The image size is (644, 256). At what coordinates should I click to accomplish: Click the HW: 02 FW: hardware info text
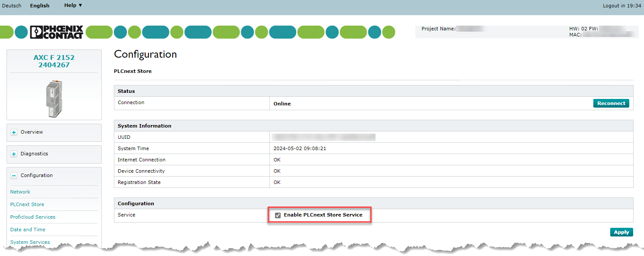[x=584, y=29]
